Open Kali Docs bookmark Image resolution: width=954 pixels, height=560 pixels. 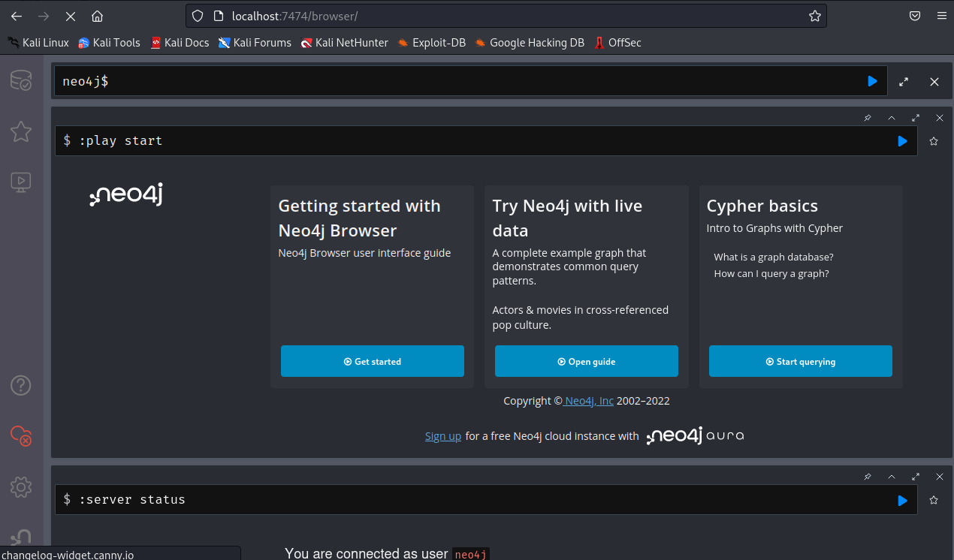180,43
